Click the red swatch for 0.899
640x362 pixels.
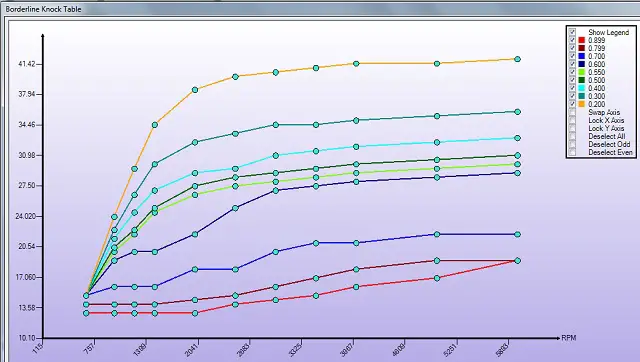coord(582,40)
